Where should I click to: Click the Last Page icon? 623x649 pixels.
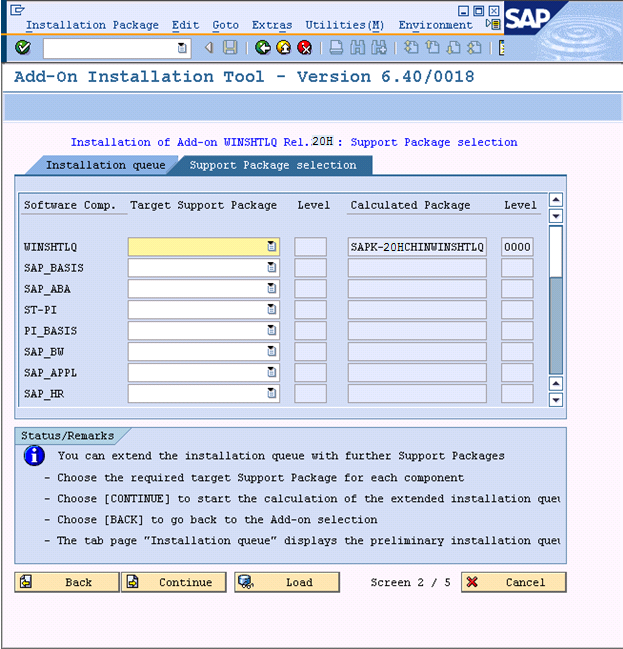(x=475, y=48)
